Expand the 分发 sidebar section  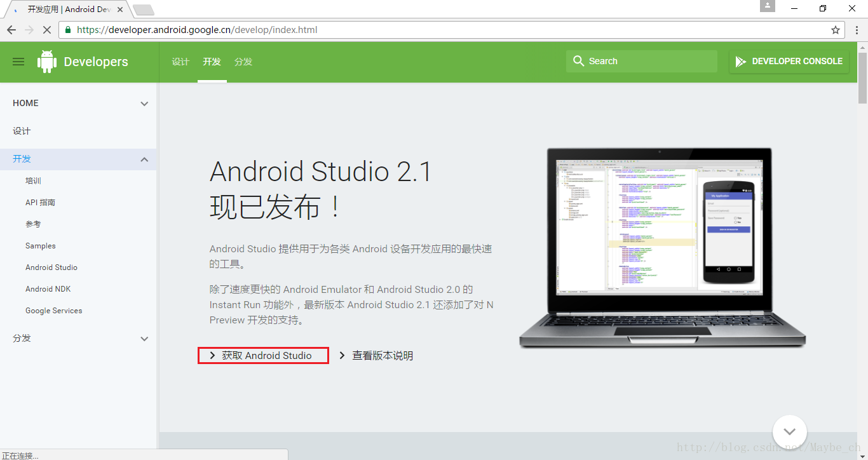coord(144,339)
